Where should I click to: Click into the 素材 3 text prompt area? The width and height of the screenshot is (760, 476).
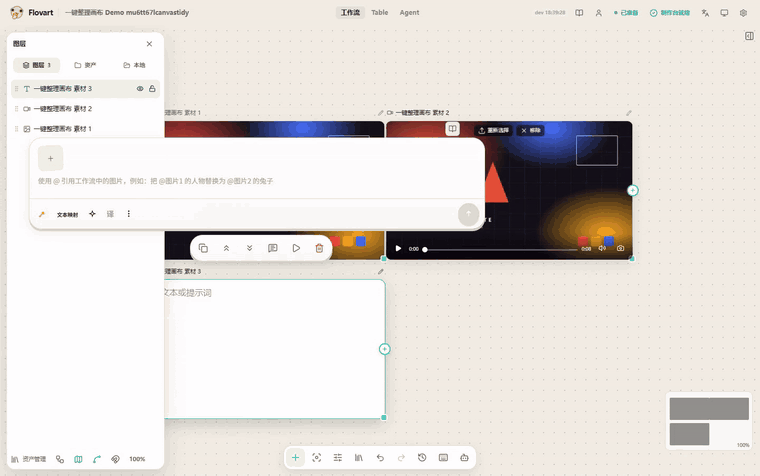(x=275, y=349)
